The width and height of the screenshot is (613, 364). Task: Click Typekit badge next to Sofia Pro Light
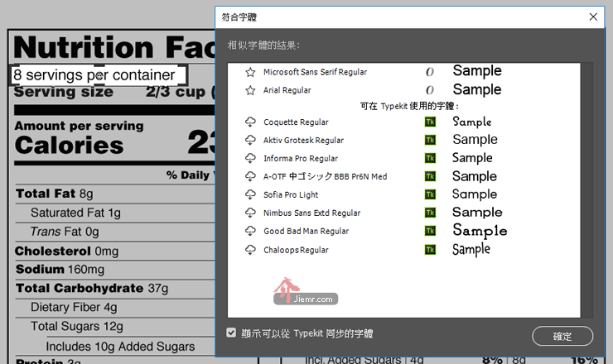pyautogui.click(x=430, y=194)
